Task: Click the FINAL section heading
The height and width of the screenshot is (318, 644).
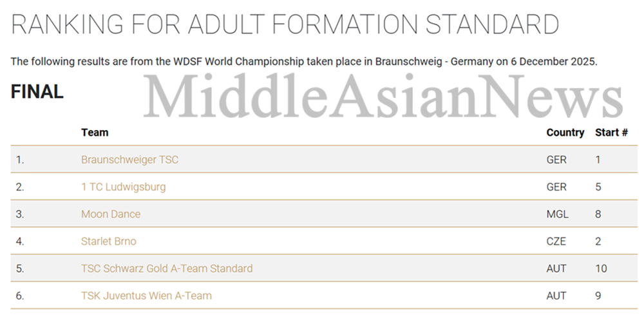Action: click(x=37, y=91)
